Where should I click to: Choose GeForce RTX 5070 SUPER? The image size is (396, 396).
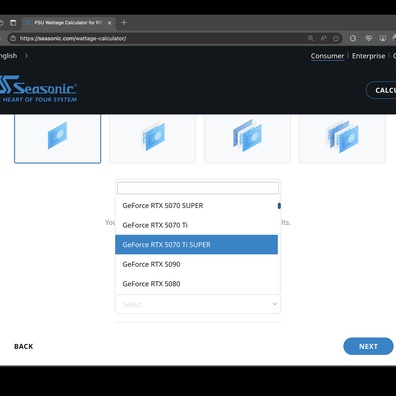[x=196, y=206]
